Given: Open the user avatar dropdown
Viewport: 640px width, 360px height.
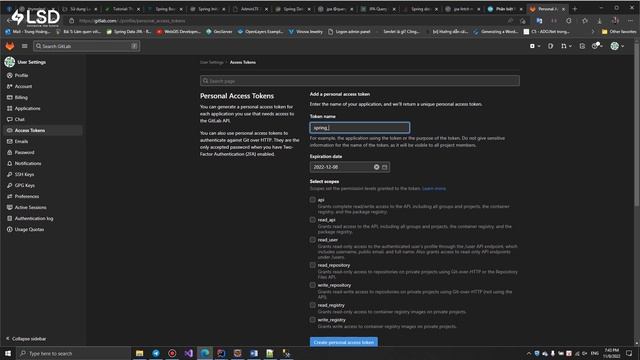Looking at the screenshot, I should [x=617, y=46].
